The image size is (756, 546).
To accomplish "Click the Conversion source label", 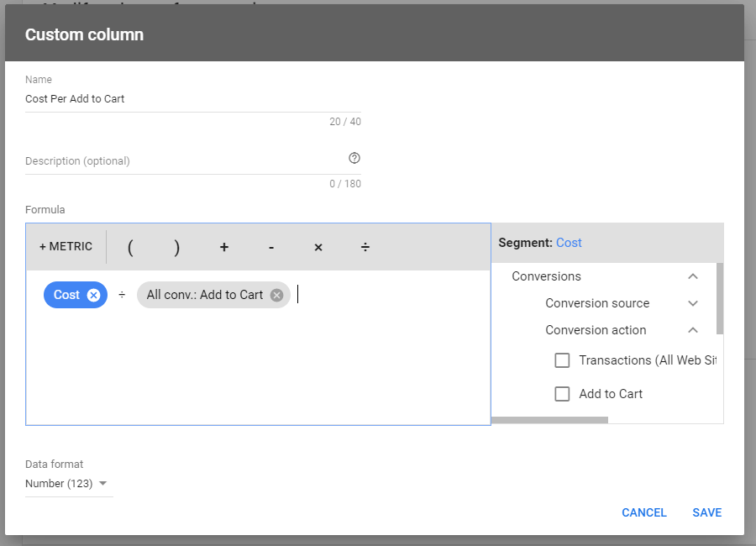I will click(x=597, y=303).
